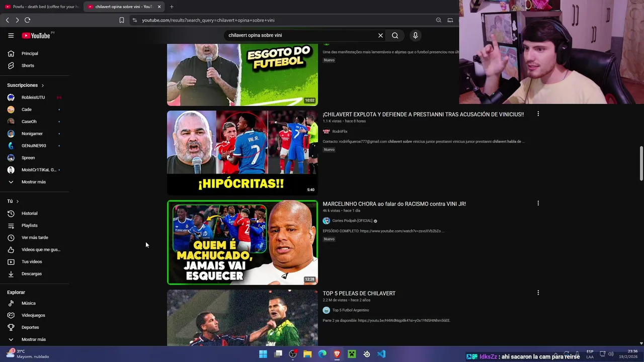Image resolution: width=644 pixels, height=362 pixels.
Task: Expand Explorar with Mostrar más
Action: tap(35, 339)
